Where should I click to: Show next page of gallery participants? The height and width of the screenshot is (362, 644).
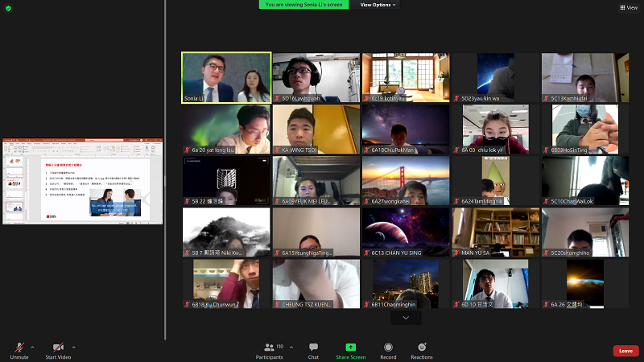406,318
